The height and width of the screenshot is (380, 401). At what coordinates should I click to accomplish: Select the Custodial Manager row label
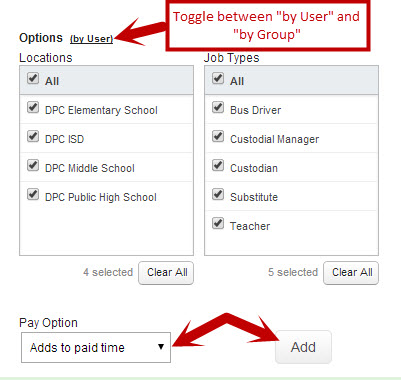click(275, 139)
